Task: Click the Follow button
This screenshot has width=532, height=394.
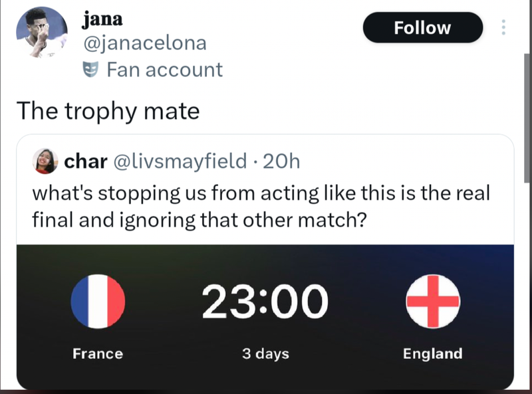Action: [x=423, y=27]
